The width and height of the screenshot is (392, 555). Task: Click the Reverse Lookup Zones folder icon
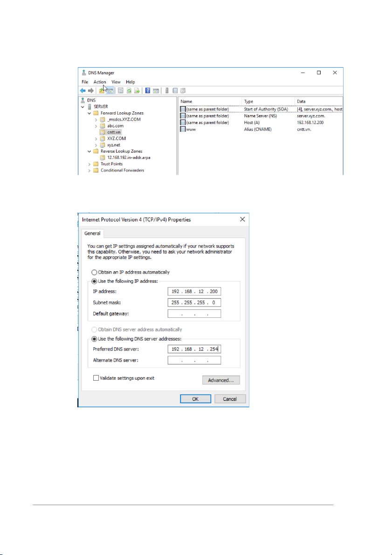pos(96,151)
